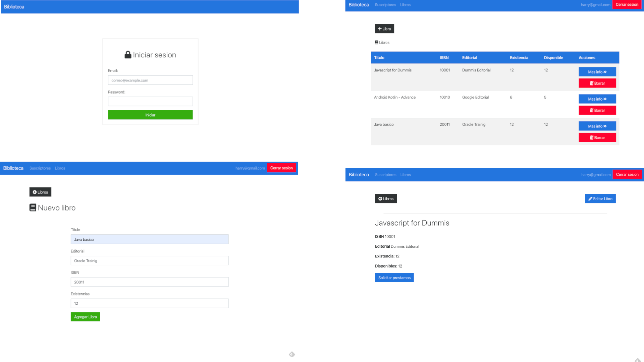The height and width of the screenshot is (362, 644).
Task: Open Suscriptores in the book list page navbar
Action: (385, 5)
